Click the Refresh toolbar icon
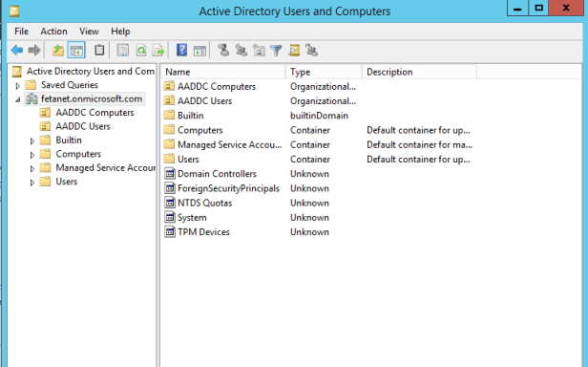Image resolution: width=588 pixels, height=367 pixels. pos(141,50)
